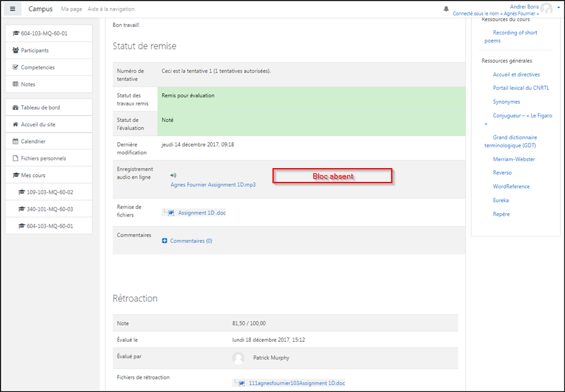The width and height of the screenshot is (565, 392).
Task: Select course 340-101-MQ-60-03
Action: (x=50, y=209)
